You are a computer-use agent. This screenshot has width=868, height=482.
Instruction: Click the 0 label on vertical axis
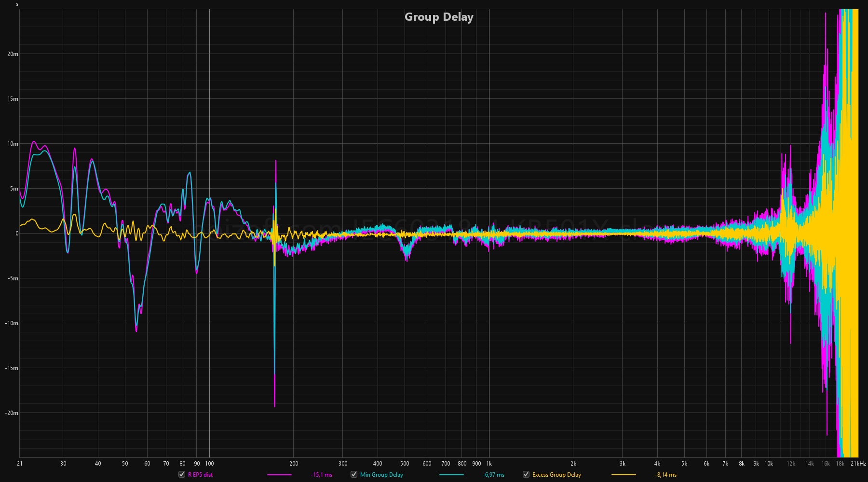pyautogui.click(x=17, y=234)
